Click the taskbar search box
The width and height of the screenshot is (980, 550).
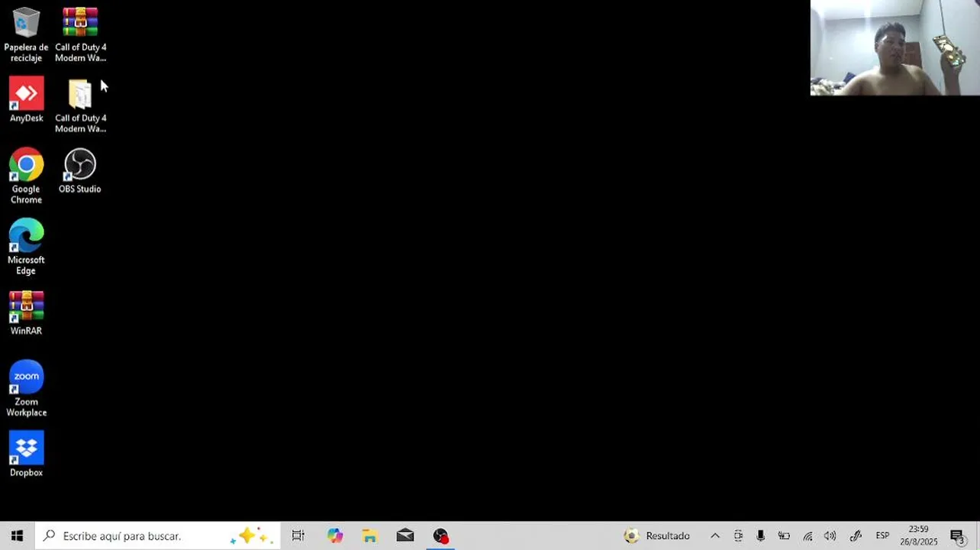pyautogui.click(x=158, y=535)
